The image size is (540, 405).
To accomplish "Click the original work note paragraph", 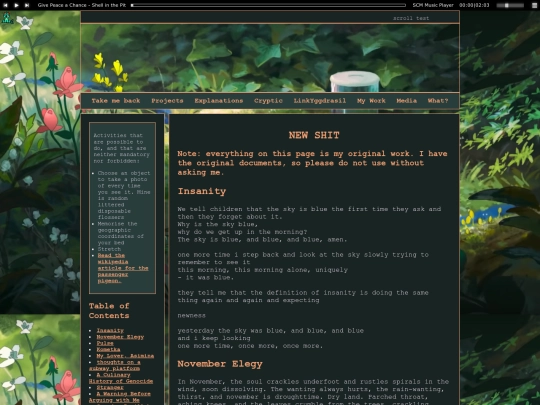I will (312, 163).
